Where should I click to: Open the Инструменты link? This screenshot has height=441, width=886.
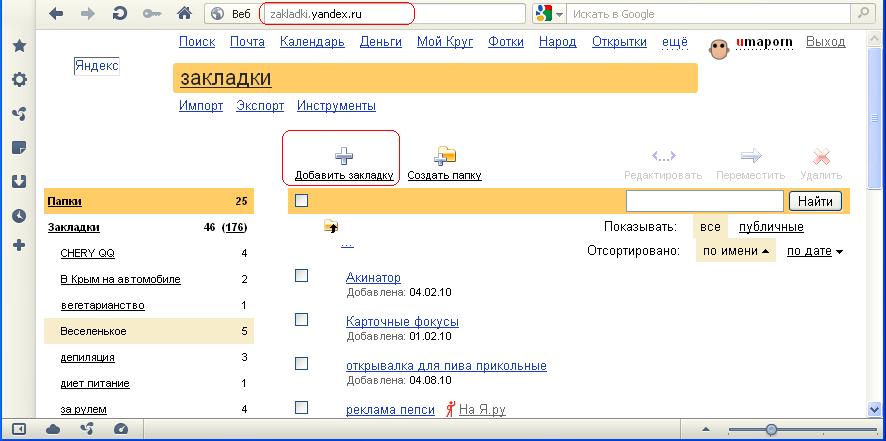(336, 106)
